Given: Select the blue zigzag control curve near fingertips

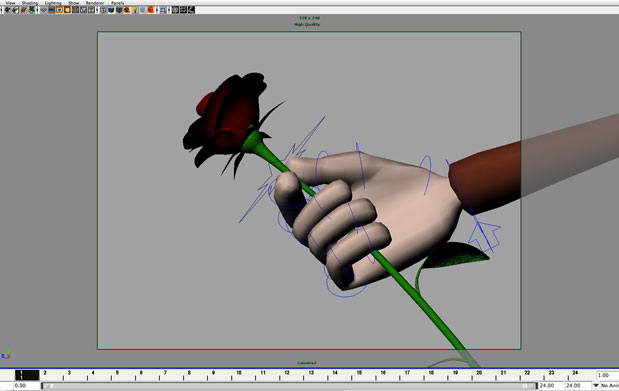Looking at the screenshot, I should click(x=283, y=170).
